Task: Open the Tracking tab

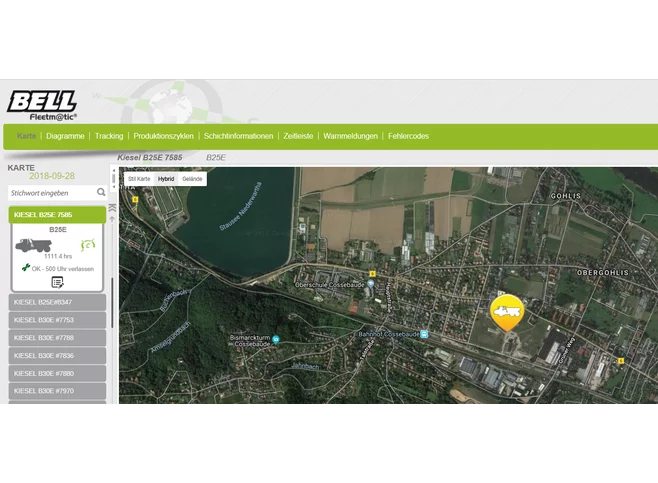Action: click(x=109, y=136)
